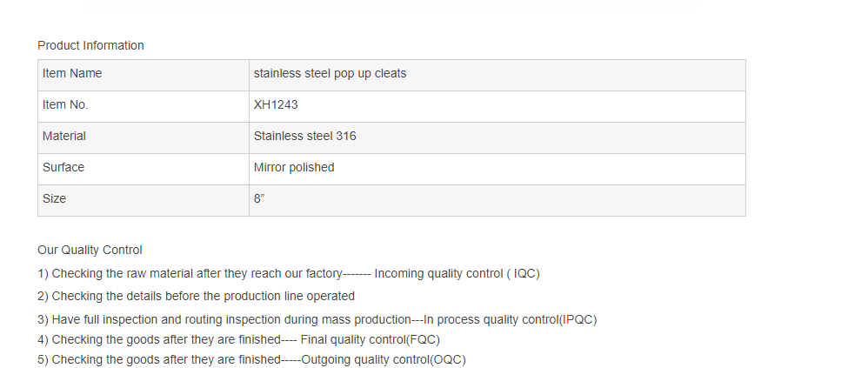Viewport: 868px width, 368px height.
Task: Click the Product Information heading
Action: 90,45
